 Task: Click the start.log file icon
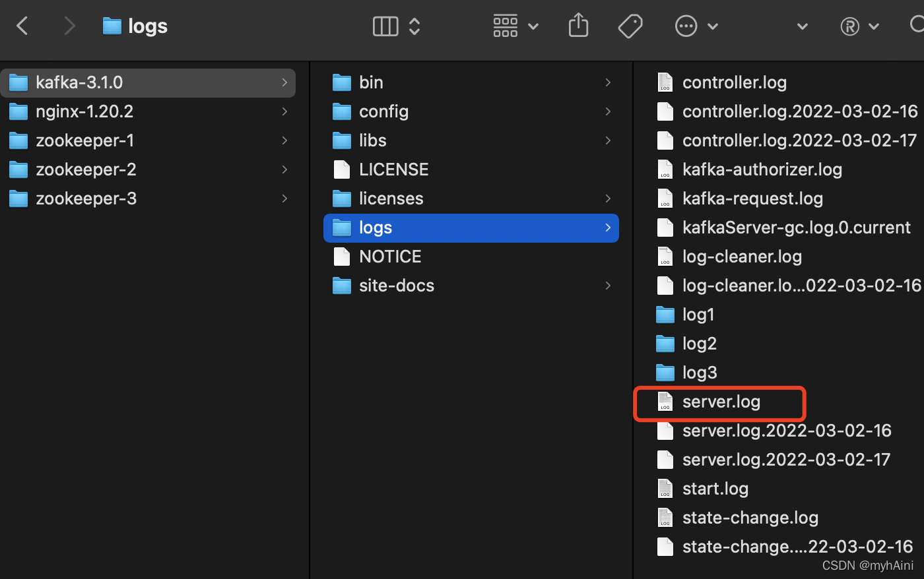665,489
